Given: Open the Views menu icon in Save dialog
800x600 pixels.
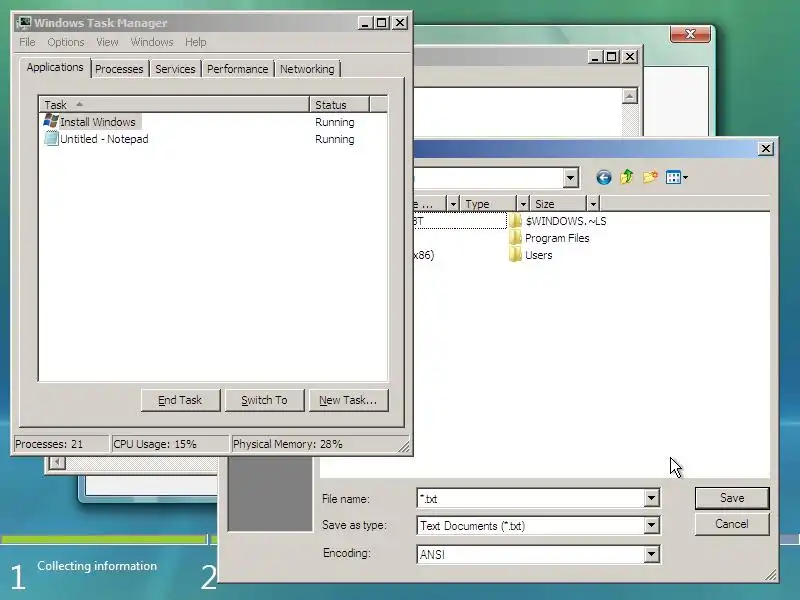Looking at the screenshot, I should (x=677, y=178).
